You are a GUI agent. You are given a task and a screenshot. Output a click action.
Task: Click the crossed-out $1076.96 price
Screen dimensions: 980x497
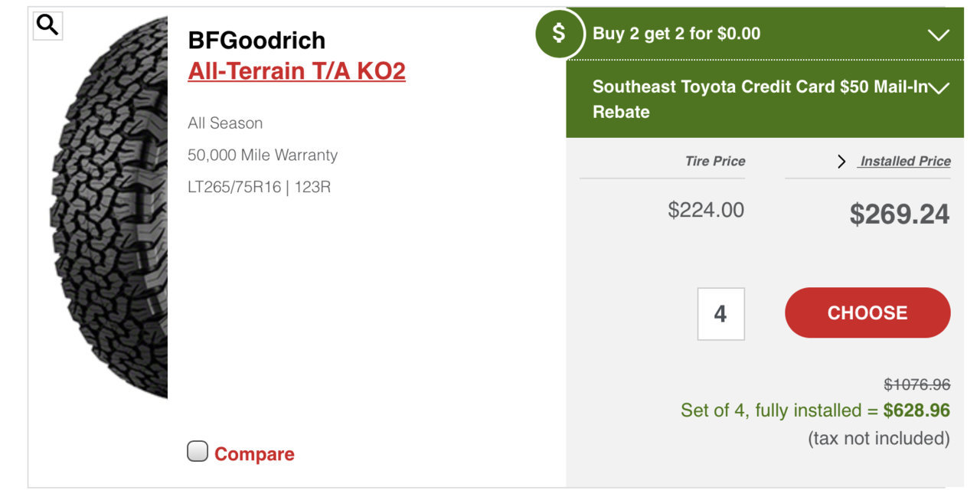pos(916,384)
